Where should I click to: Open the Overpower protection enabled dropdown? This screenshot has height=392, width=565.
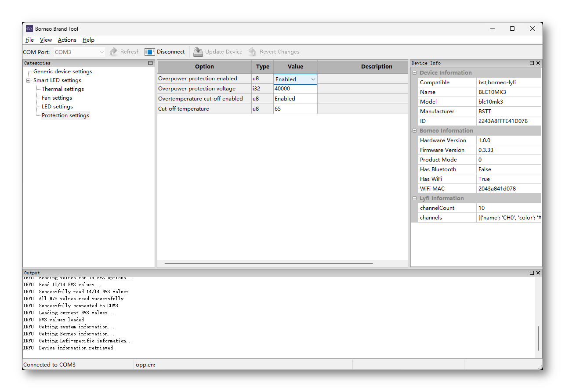313,79
